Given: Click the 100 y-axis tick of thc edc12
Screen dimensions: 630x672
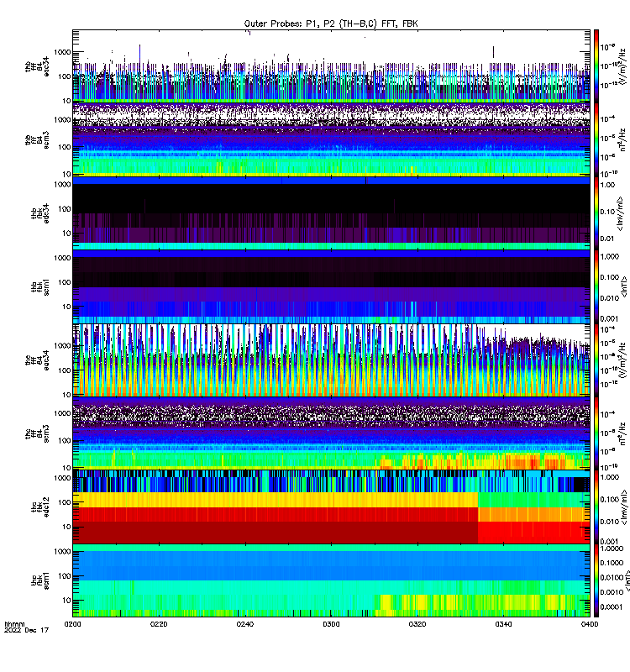Looking at the screenshot, I should 65,502.
